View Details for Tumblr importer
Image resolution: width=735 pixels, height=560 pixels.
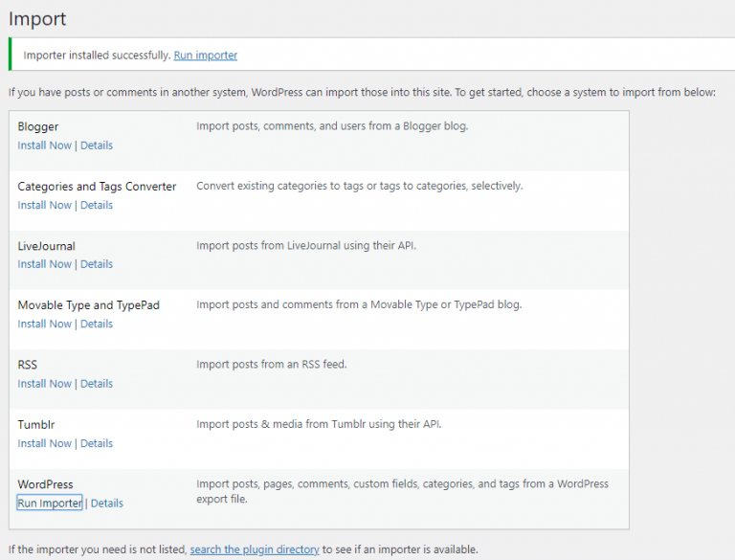click(x=97, y=443)
